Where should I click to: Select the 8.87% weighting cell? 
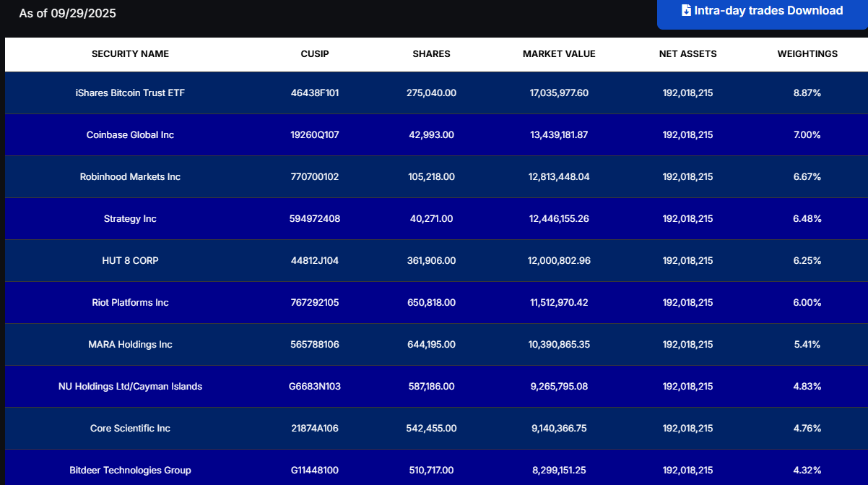(x=807, y=93)
